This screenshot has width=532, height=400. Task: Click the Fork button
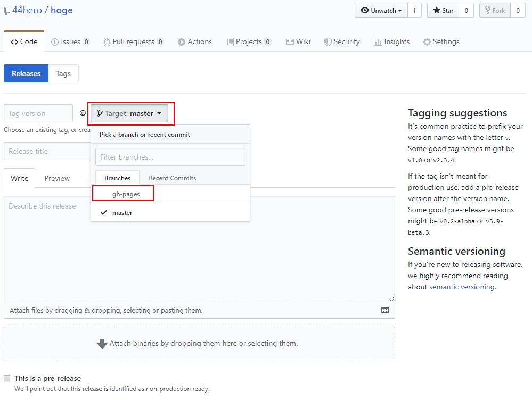click(495, 10)
